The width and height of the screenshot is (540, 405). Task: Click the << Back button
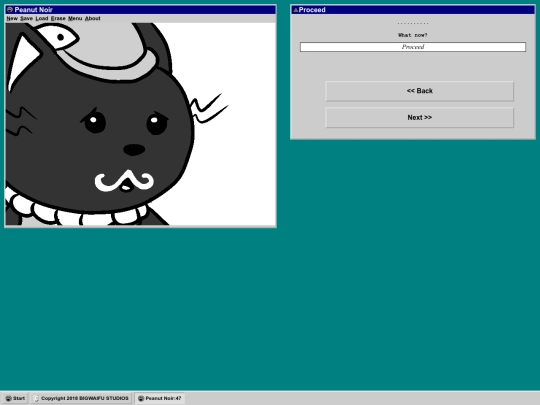(419, 91)
